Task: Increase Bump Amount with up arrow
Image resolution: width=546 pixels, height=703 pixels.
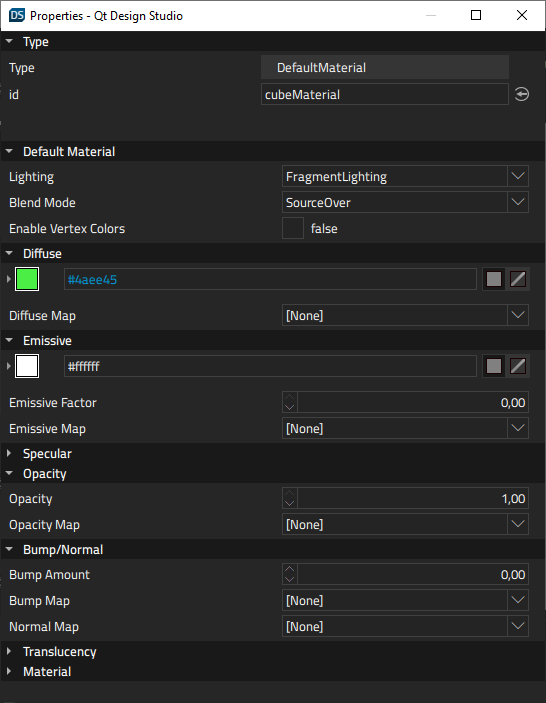Action: (290, 569)
